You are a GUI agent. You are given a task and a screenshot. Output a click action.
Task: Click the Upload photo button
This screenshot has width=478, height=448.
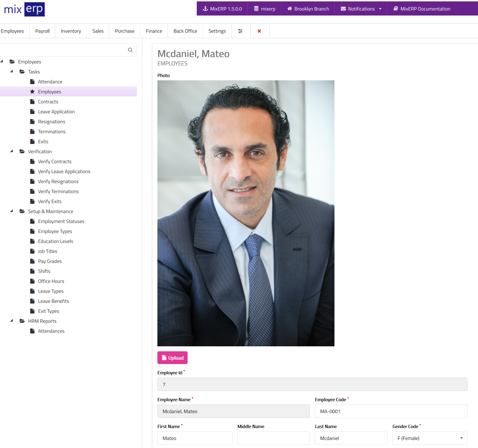pyautogui.click(x=172, y=358)
